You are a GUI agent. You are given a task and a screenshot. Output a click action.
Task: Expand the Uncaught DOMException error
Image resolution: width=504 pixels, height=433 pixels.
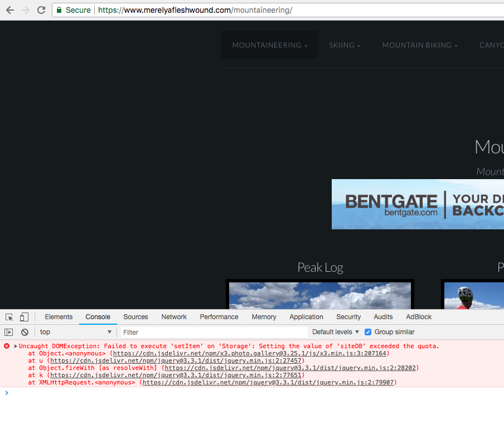[x=16, y=346]
